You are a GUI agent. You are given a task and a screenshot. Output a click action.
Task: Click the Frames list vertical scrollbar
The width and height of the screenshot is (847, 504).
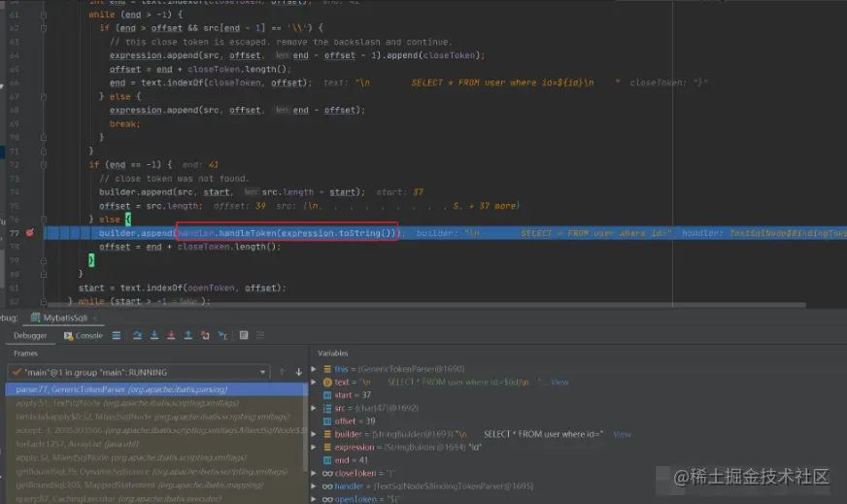pos(306,426)
